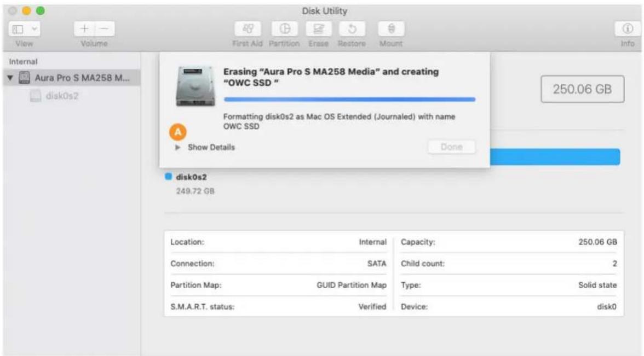The width and height of the screenshot is (644, 356).
Task: Click the S.M.A.R.T. status label
Action: pos(203,307)
